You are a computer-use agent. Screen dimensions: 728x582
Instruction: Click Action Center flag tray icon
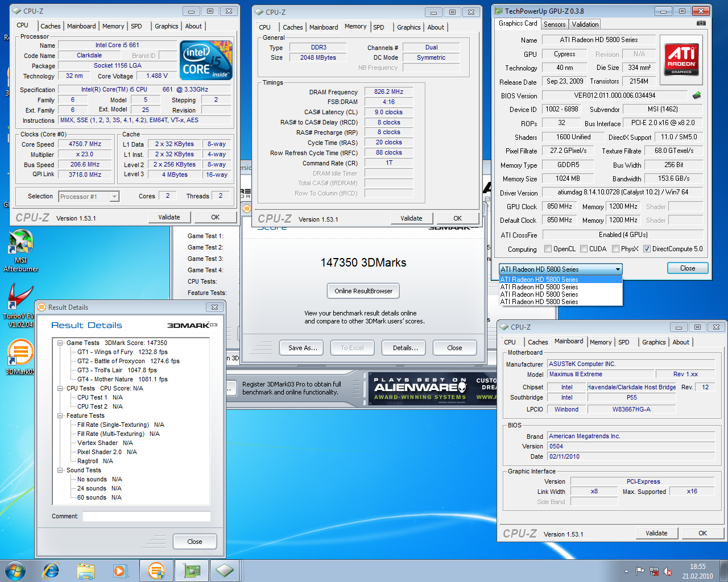[x=640, y=571]
